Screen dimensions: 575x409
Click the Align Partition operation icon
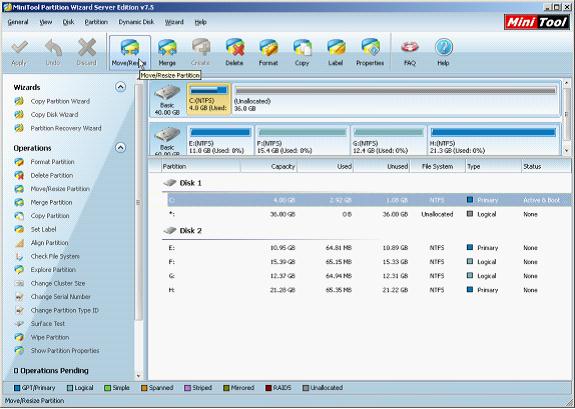(x=19, y=243)
